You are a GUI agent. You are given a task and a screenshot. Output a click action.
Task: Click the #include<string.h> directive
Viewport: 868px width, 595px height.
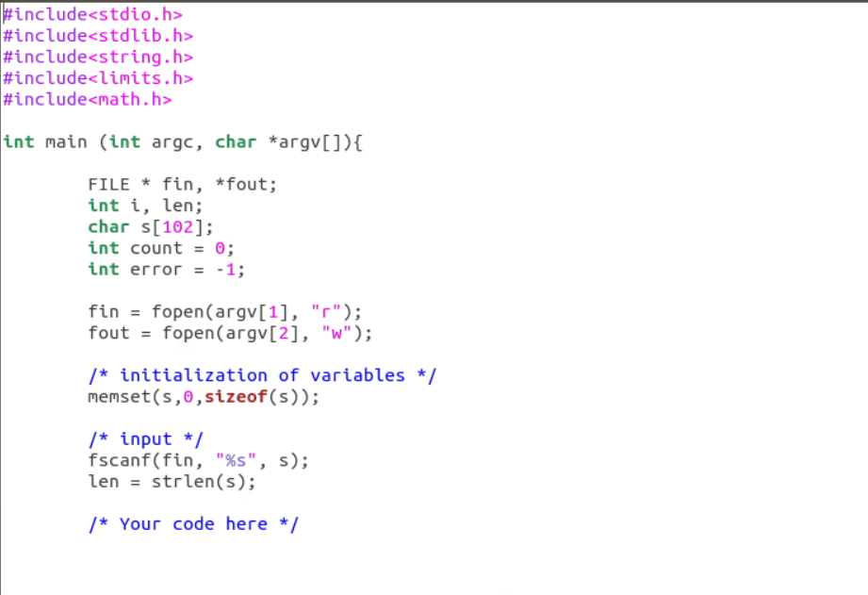pos(97,57)
